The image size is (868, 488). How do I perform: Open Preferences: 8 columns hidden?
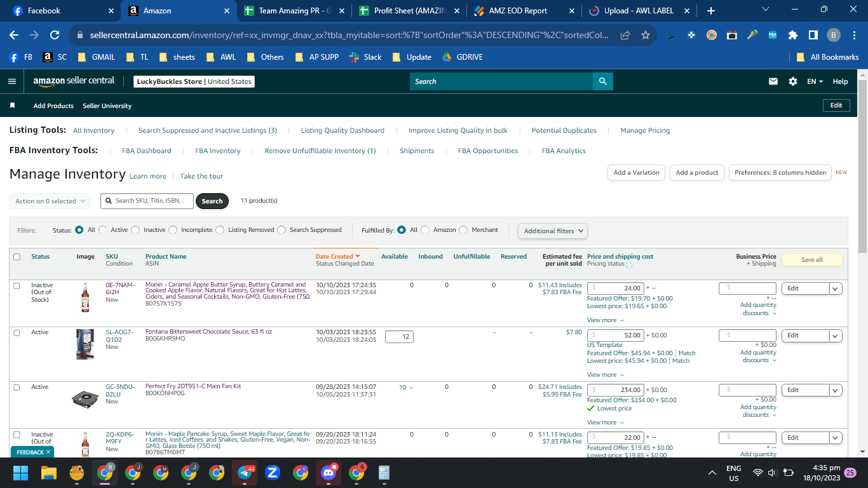pos(780,173)
